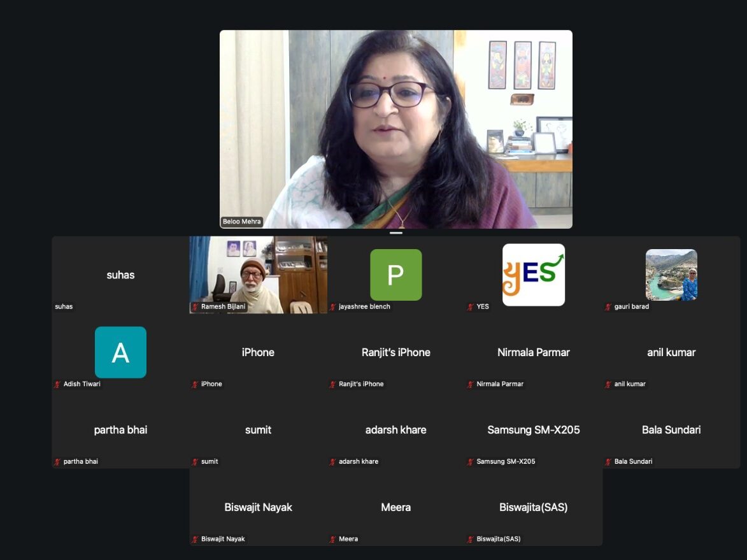This screenshot has width=747, height=560.
Task: Click the muted mic icon beside Bala Sundari label
Action: pos(609,462)
